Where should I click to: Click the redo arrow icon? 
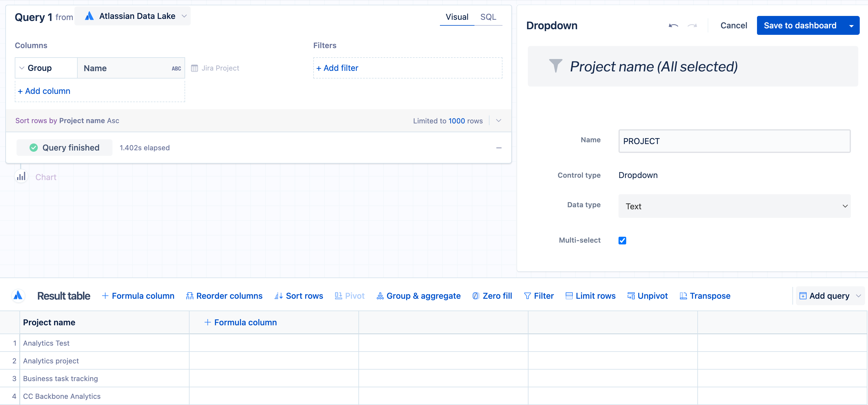(692, 26)
